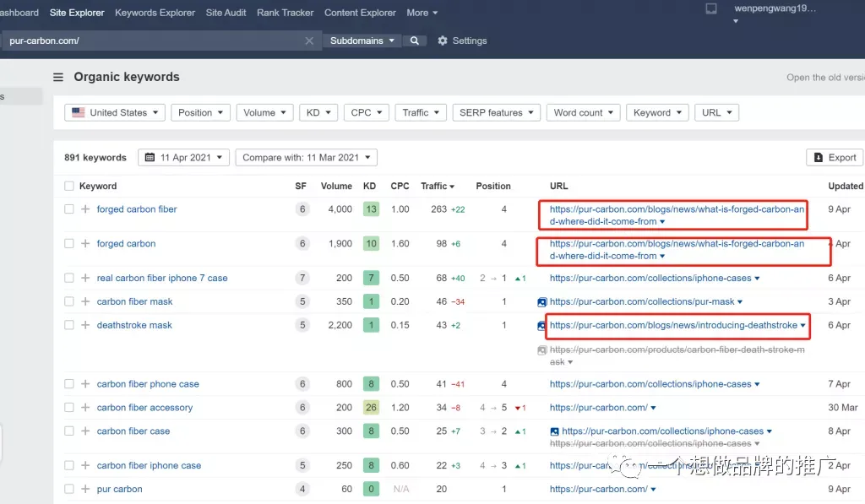Add carbon fiber iphone case plus icon

(x=85, y=465)
